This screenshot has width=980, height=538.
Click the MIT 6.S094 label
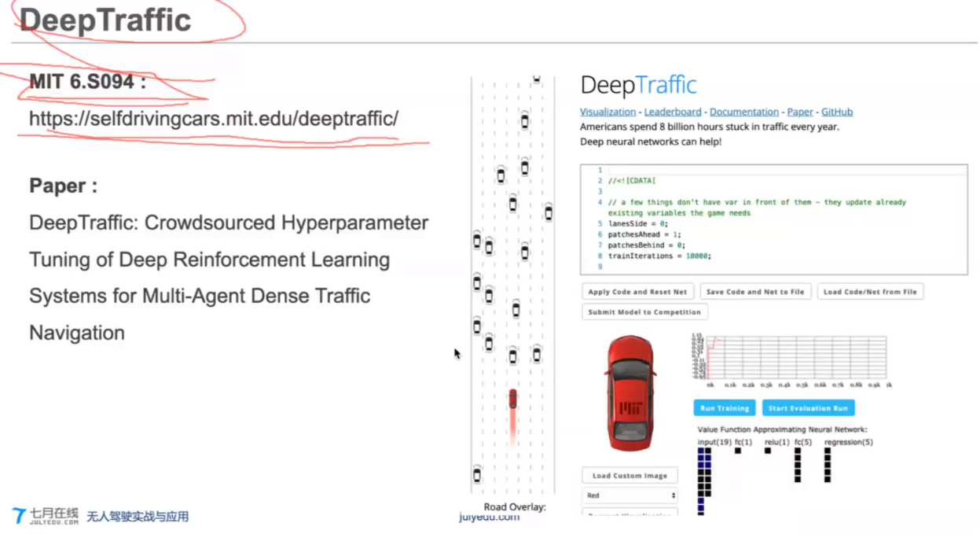tap(87, 81)
